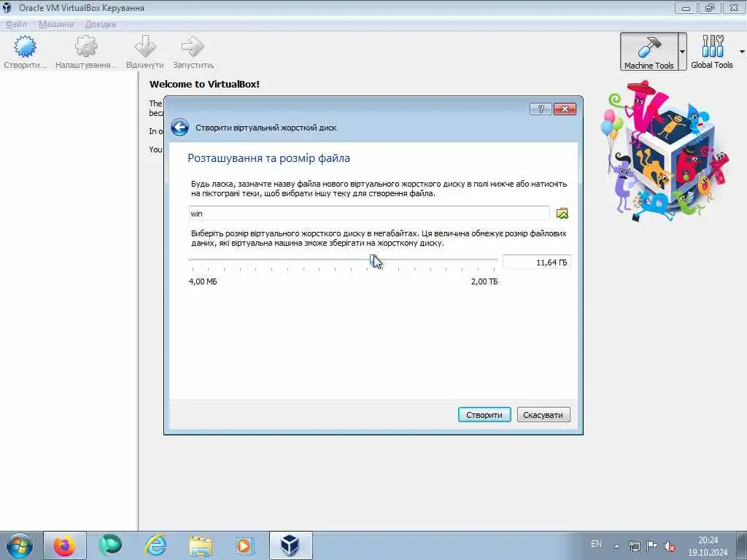Click the Welcome to VirtualBox! heading
747x560 pixels.
(204, 85)
